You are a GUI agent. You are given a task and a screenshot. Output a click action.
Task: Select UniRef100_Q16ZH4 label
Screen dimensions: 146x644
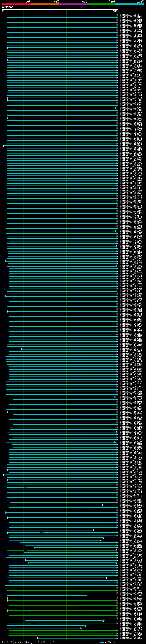click(x=131, y=445)
